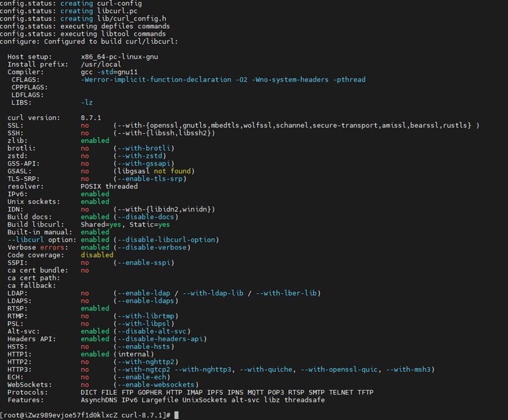Click the "Configured to build curl/libcurl:" line
The image size is (508, 420).
(111, 42)
